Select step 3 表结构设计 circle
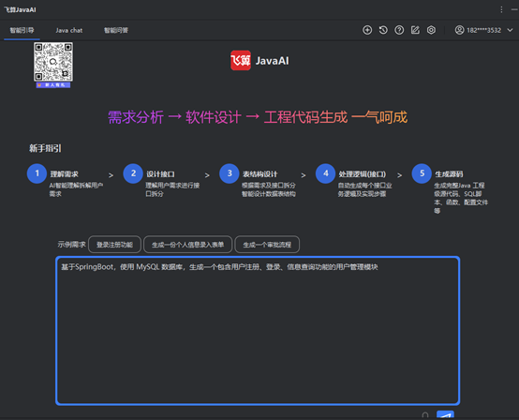The height and width of the screenshot is (420, 519). tap(230, 173)
